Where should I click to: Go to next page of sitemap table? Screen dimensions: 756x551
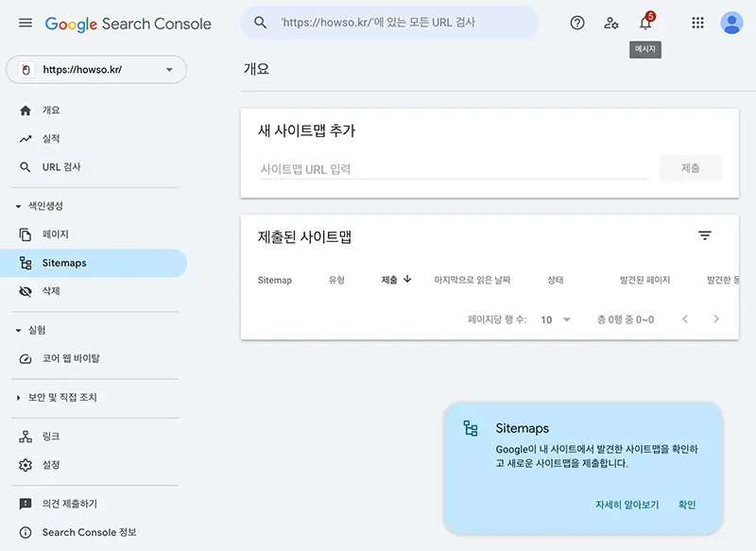pyautogui.click(x=716, y=319)
